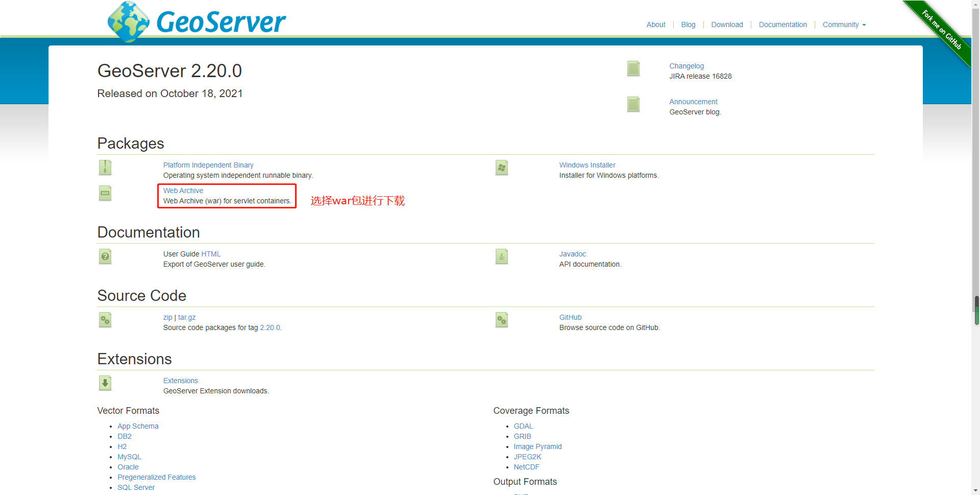This screenshot has height=495, width=980.
Task: Click the GitHub source code icon
Action: (x=501, y=320)
